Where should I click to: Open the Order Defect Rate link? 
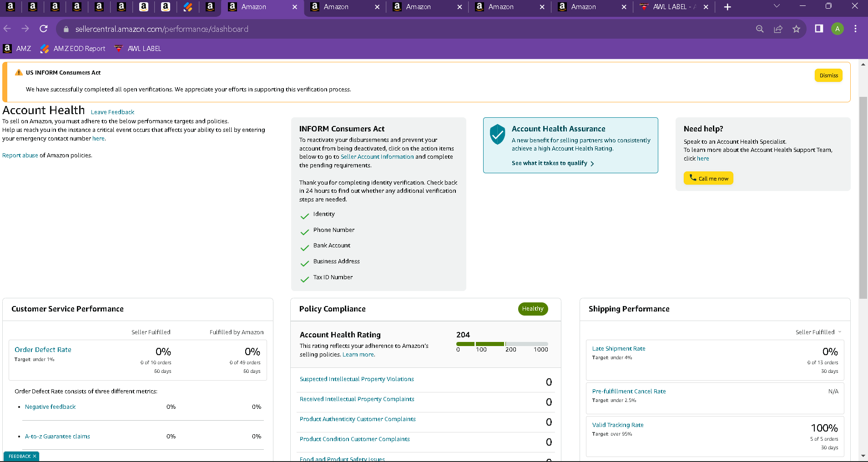(43, 349)
